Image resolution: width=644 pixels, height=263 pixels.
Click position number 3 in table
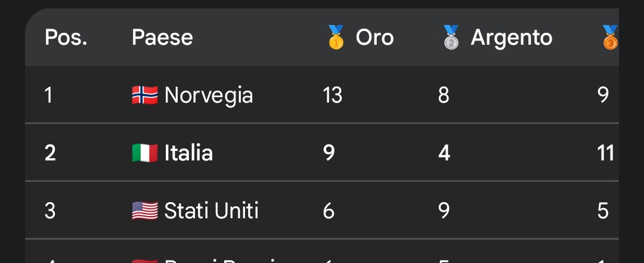(x=50, y=211)
